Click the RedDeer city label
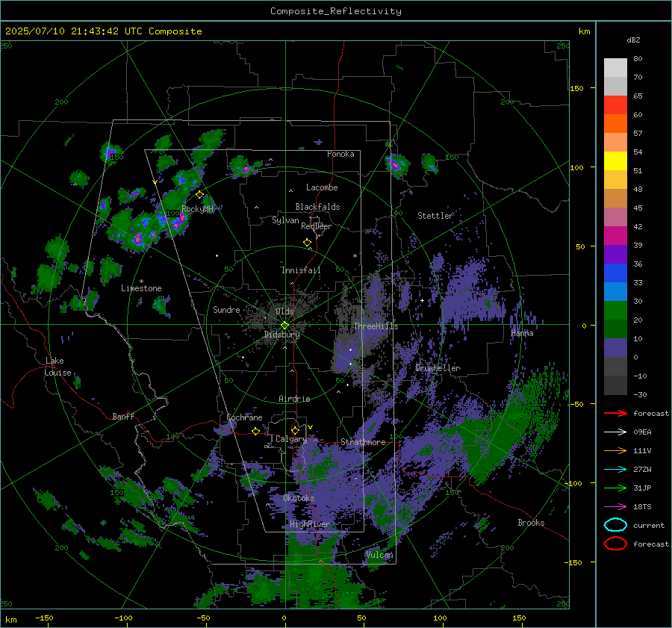Screen dimensions: 672x628 pos(317,226)
